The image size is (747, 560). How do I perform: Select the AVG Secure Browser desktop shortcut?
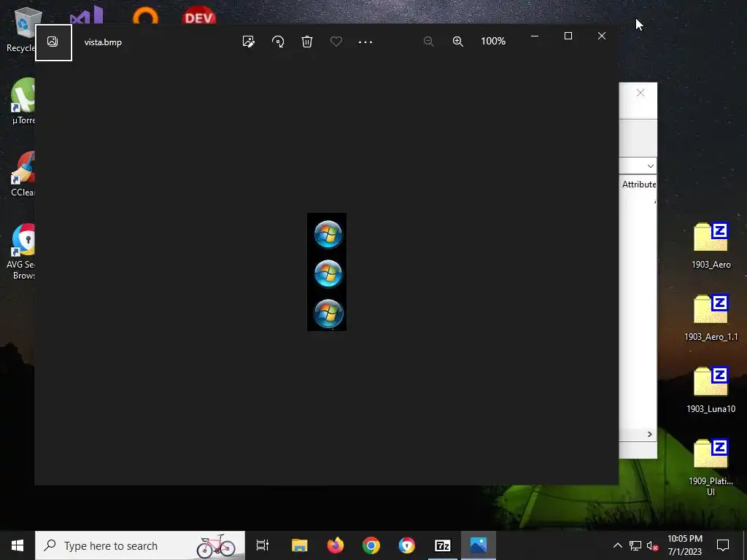click(21, 252)
